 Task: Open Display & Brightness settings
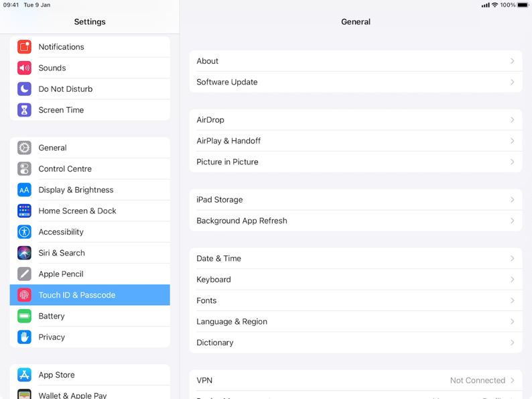tap(90, 190)
